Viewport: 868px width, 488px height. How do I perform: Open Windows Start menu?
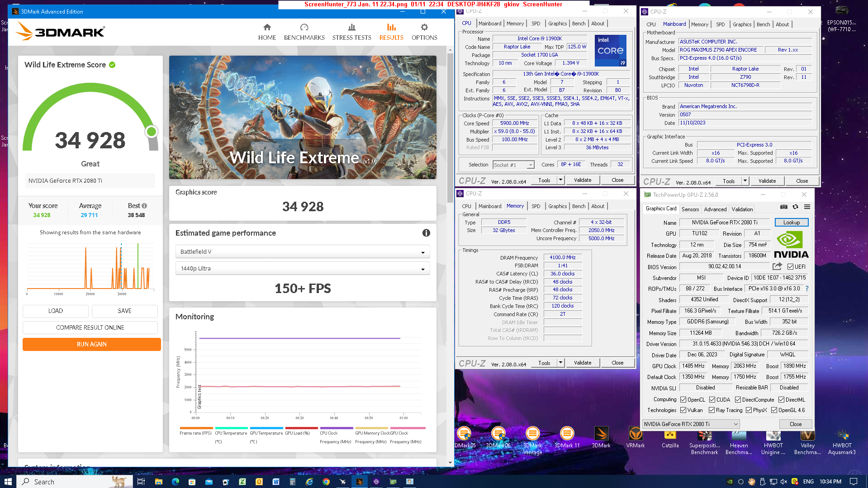coord(8,482)
